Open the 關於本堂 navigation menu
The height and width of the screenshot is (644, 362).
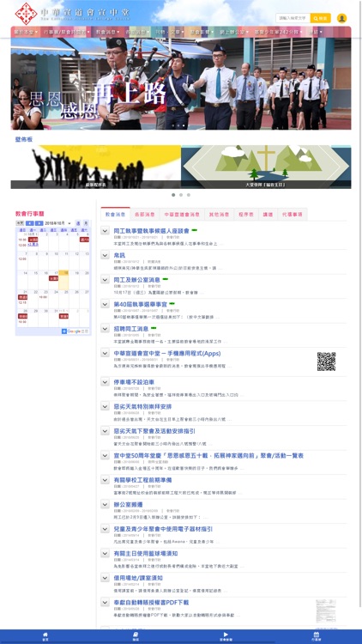pyautogui.click(x=26, y=32)
